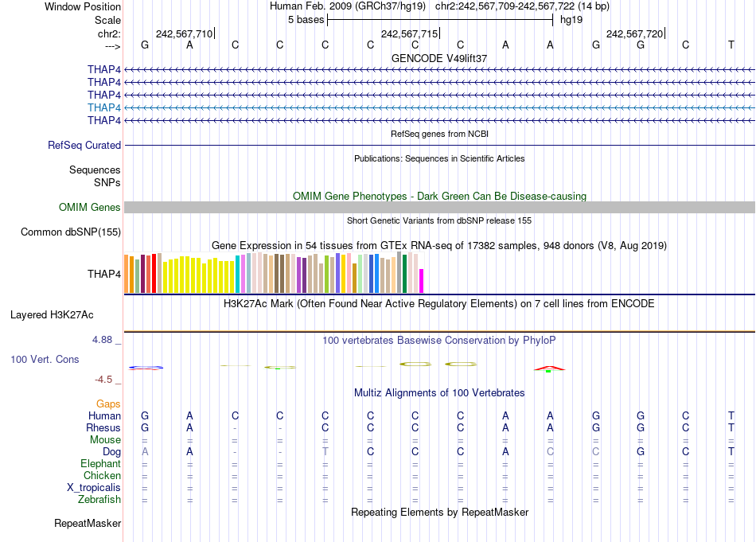The image size is (756, 542).
Task: Click the Human alignment row label
Action: [104, 415]
